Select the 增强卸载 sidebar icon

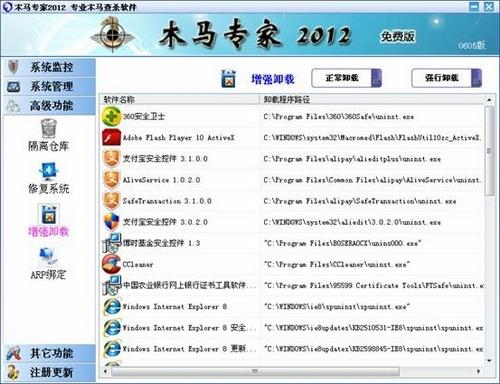click(x=49, y=214)
